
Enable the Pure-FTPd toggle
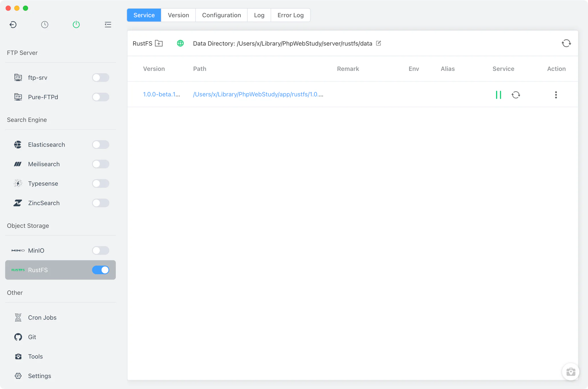click(x=100, y=97)
